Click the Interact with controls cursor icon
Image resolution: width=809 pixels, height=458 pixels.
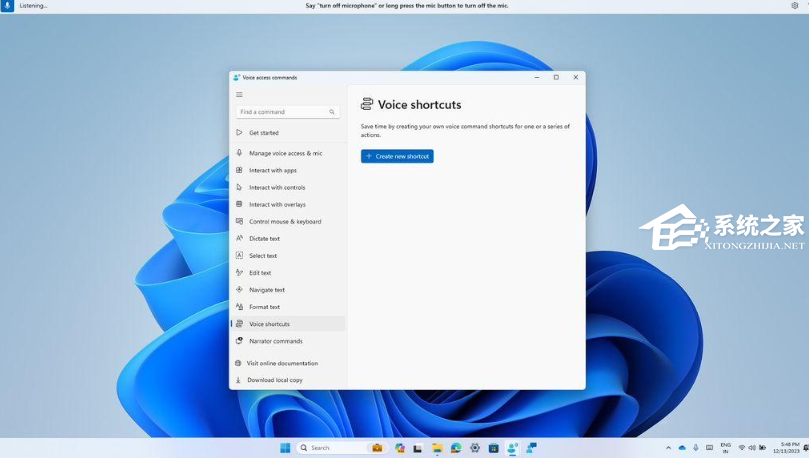point(239,187)
